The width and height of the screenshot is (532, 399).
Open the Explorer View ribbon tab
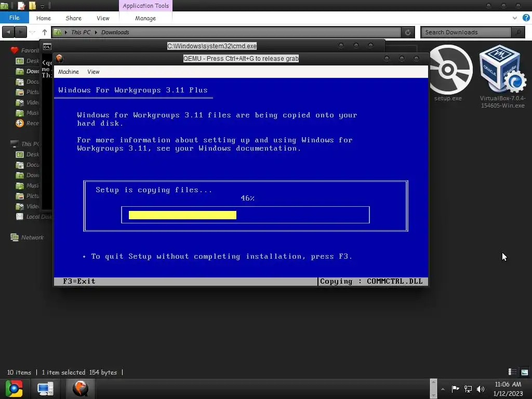click(x=103, y=18)
